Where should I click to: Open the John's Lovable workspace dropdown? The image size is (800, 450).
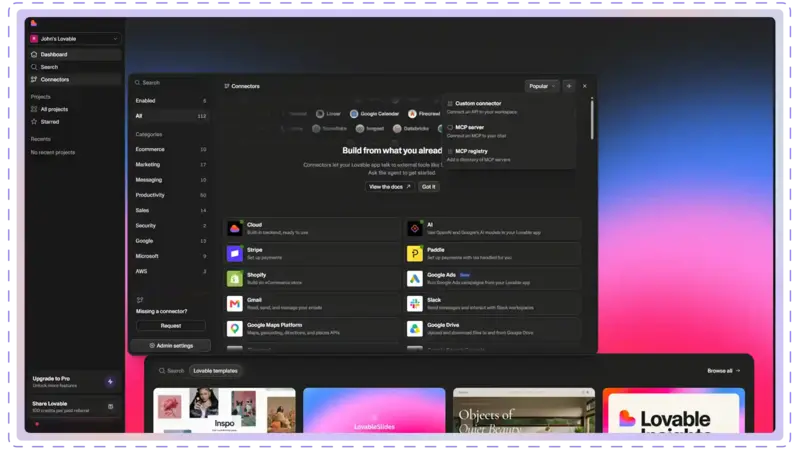tap(75, 39)
